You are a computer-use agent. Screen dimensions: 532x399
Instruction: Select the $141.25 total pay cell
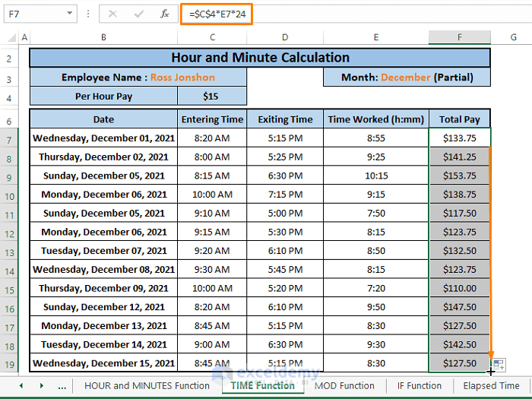coord(459,157)
